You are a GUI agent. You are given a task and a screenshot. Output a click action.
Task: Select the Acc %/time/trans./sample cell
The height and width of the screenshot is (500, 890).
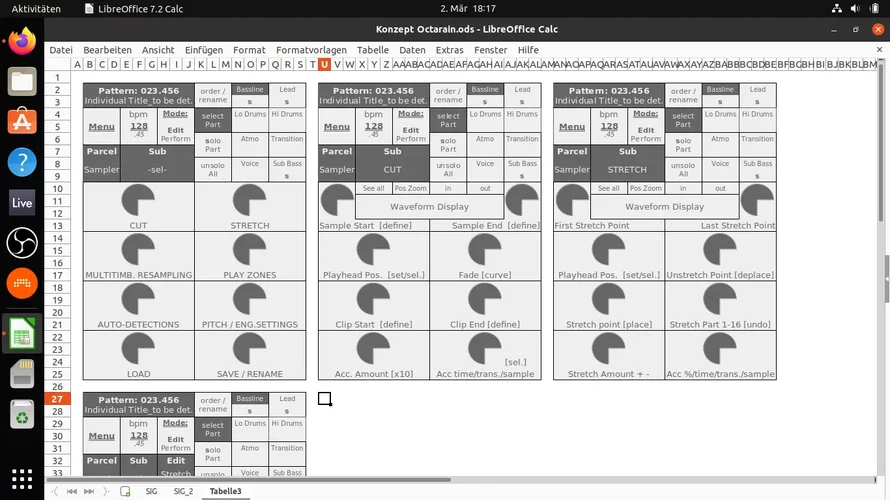click(x=720, y=374)
